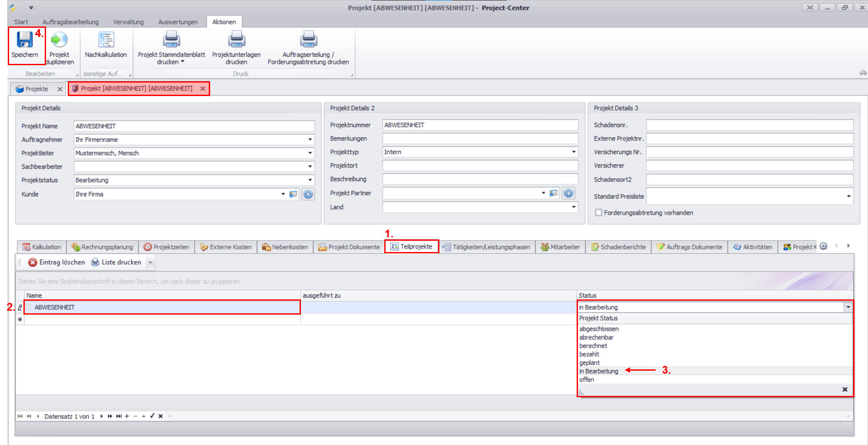Click the Bemerkungen input field
Viewport: 868px width, 445px height.
[480, 139]
